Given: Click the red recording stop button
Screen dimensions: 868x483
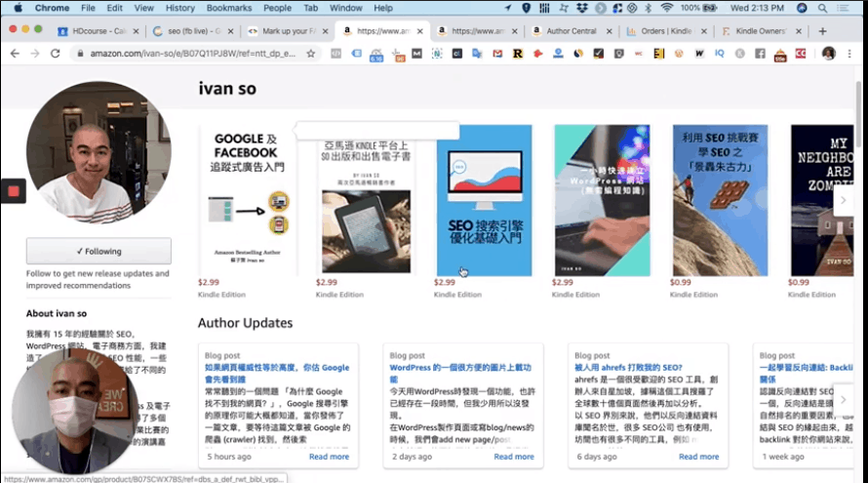Looking at the screenshot, I should tap(14, 191).
